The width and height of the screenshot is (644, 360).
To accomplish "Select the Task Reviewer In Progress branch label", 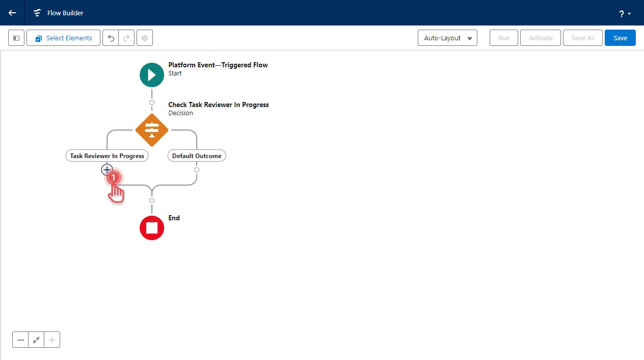I will (107, 156).
